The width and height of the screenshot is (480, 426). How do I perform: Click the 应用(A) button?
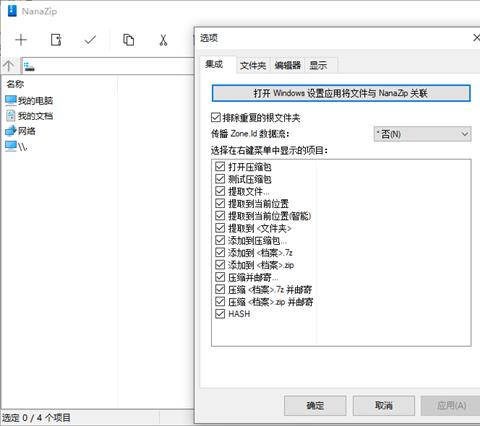click(x=451, y=406)
